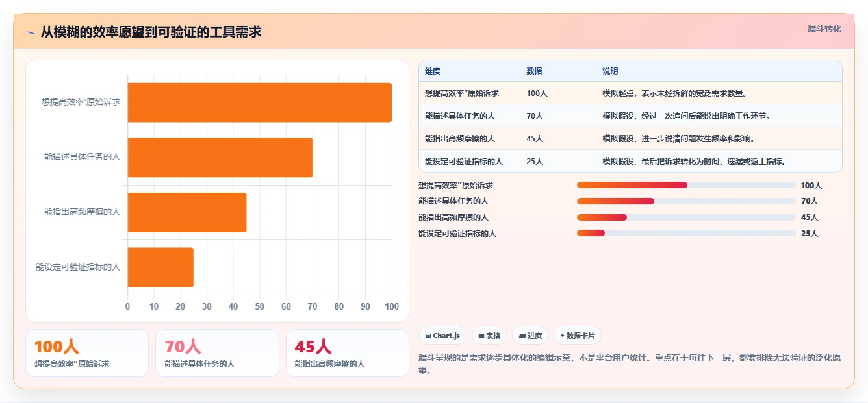The height and width of the screenshot is (403, 868).
Task: Click progress bar for 能描述具体任务的人
Action: pyautogui.click(x=686, y=201)
